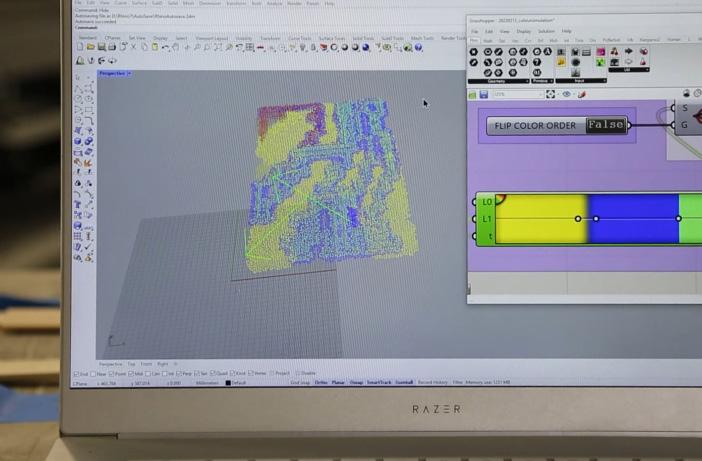Viewport: 702px width, 461px height.
Task: Select the pink colour swatch component icon
Action: 601,52
